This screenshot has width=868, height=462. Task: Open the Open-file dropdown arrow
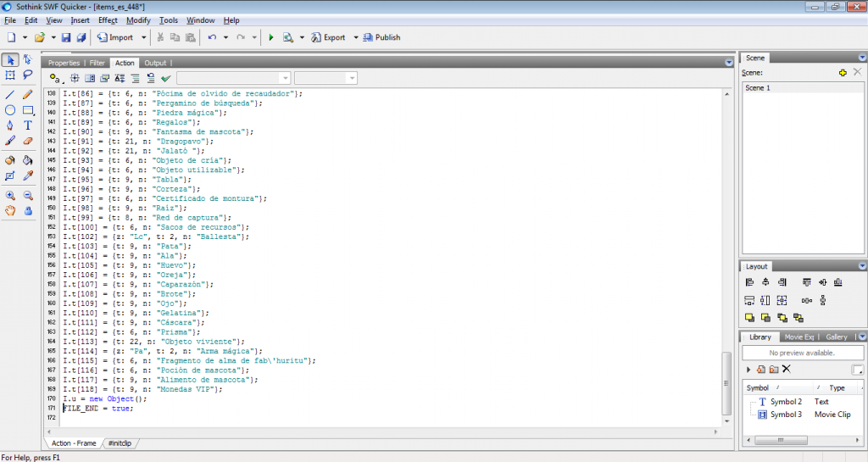53,37
